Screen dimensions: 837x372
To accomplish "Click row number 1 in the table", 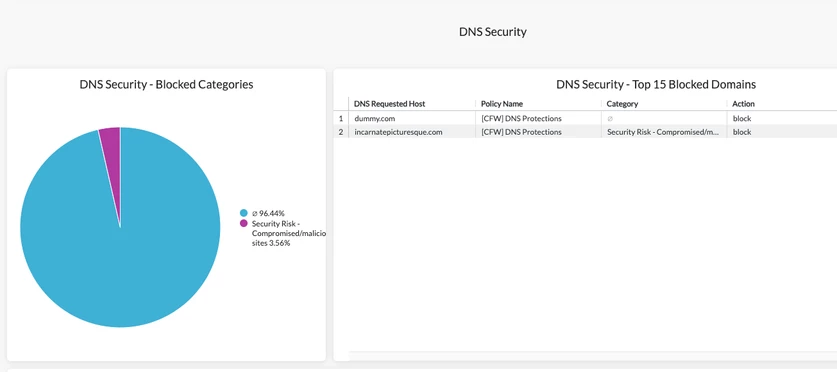I will tap(341, 118).
